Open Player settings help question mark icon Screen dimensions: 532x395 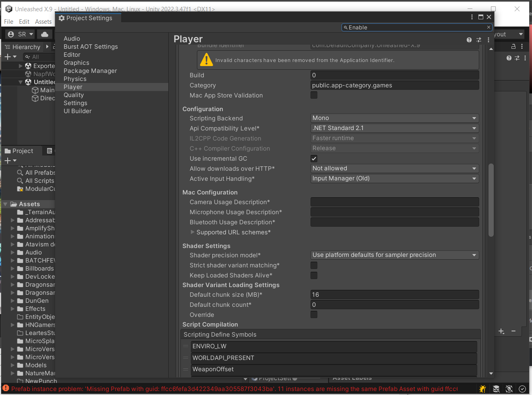coord(469,40)
